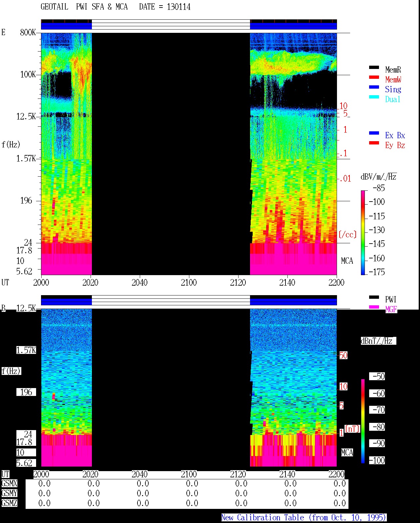Image resolution: width=420 pixels, height=523 pixels.
Task: Click the dBnT/√Hz magnetic color scale bar
Action: pyautogui.click(x=363, y=421)
